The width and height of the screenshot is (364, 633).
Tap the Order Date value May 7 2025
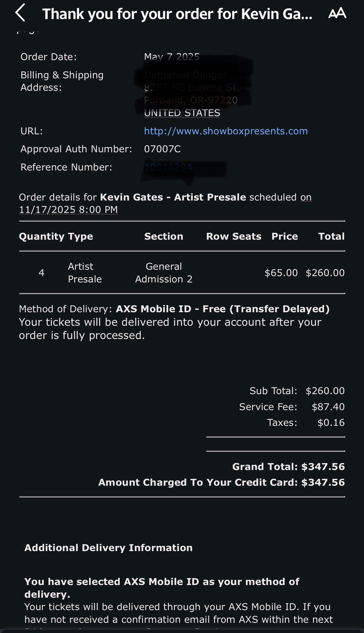(172, 57)
